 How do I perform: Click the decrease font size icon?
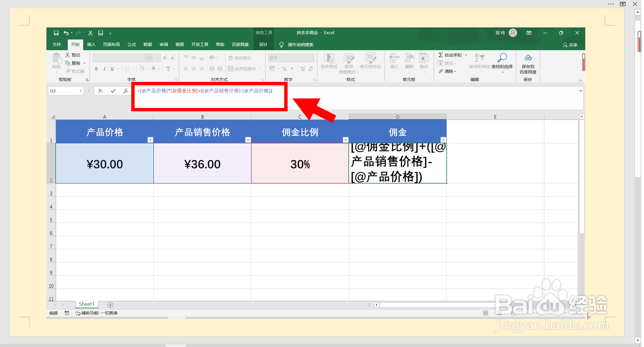click(x=173, y=58)
